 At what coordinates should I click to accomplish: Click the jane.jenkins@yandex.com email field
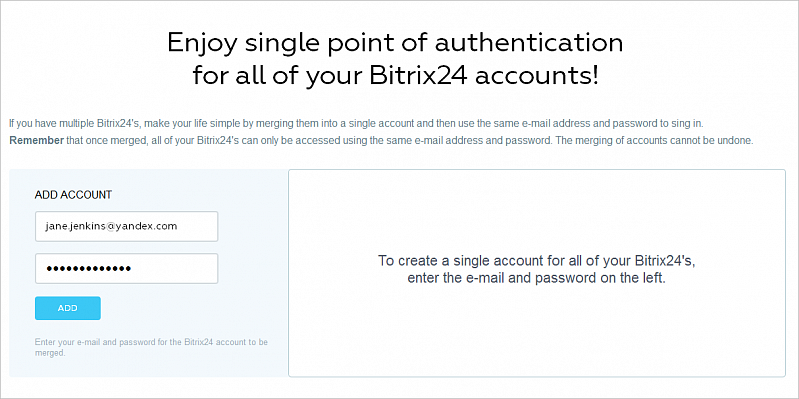[x=126, y=226]
